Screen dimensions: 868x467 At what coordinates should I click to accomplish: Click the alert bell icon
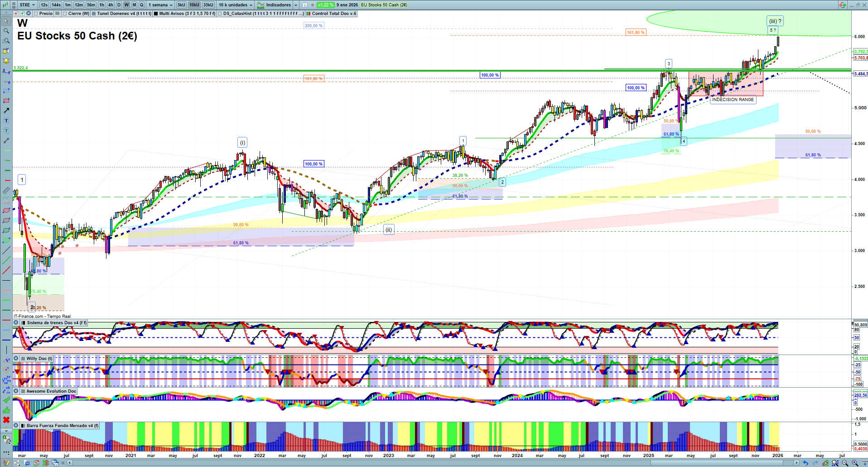[x=6, y=61]
